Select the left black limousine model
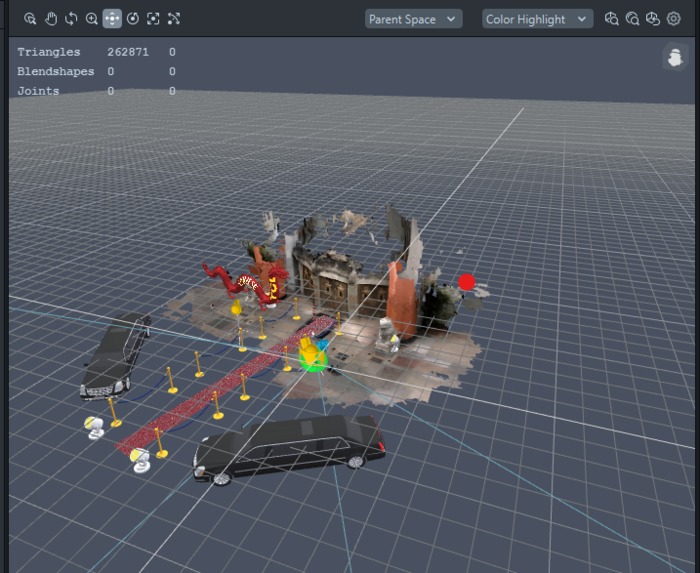700x573 pixels. tap(115, 356)
